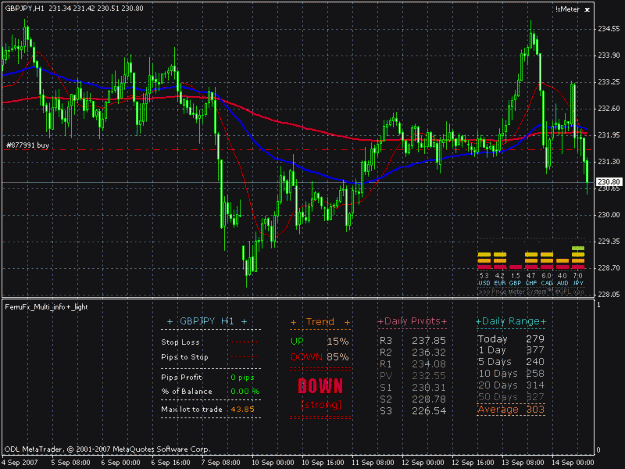
Task: Click the Today range value 279
Action: pyautogui.click(x=535, y=339)
